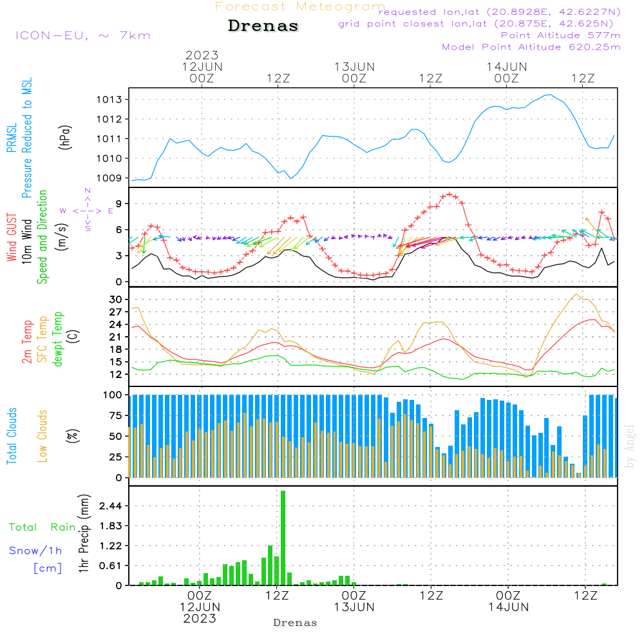Select the green 'Speed and Direction' label

pyautogui.click(x=43, y=237)
